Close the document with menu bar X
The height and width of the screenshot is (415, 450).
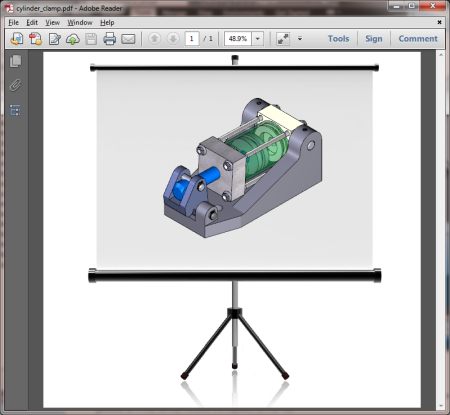pyautogui.click(x=439, y=22)
